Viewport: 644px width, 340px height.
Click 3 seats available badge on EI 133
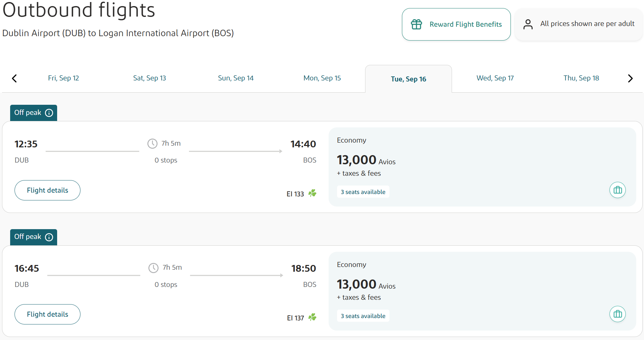pyautogui.click(x=363, y=192)
